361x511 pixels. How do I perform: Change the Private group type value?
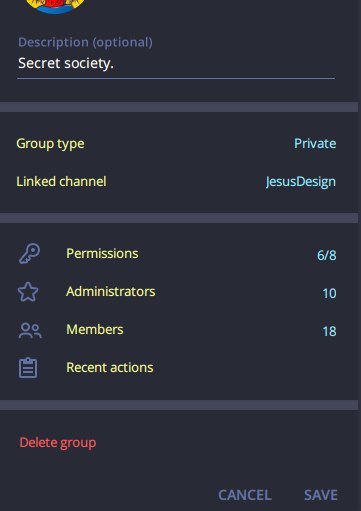(315, 144)
